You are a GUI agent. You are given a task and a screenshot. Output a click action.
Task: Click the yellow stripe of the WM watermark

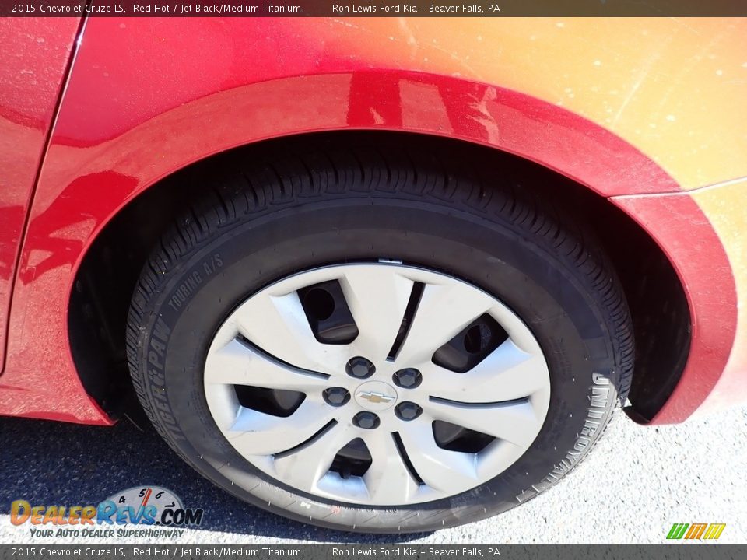pyautogui.click(x=714, y=530)
